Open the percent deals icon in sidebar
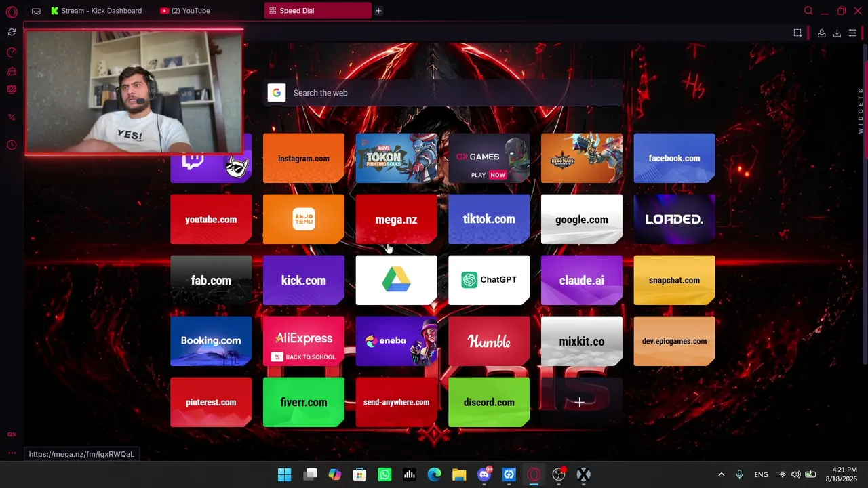 tap(12, 117)
